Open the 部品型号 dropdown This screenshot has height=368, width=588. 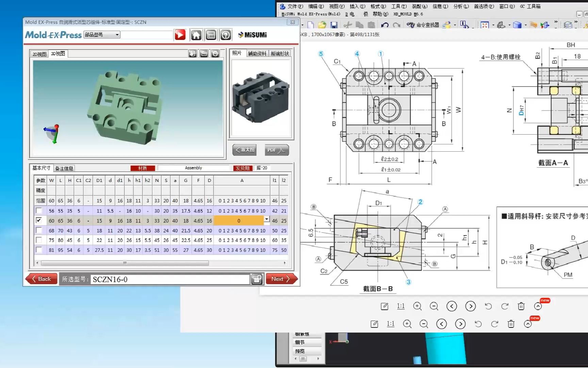tap(102, 35)
